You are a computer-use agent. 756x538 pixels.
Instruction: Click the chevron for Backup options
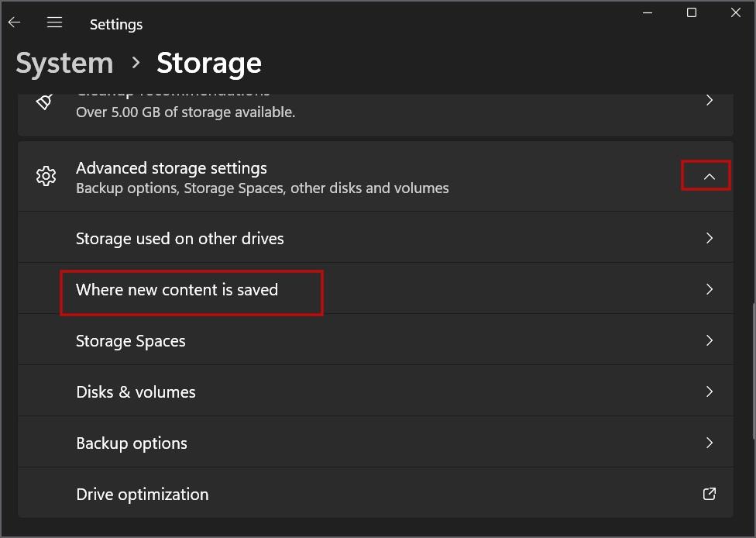coord(710,443)
